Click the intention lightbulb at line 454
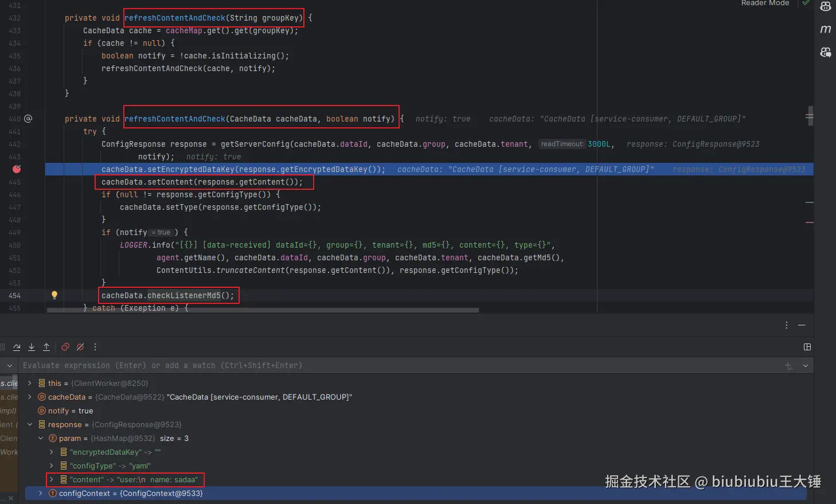Screen dimensions: 836x504 (x=54, y=295)
